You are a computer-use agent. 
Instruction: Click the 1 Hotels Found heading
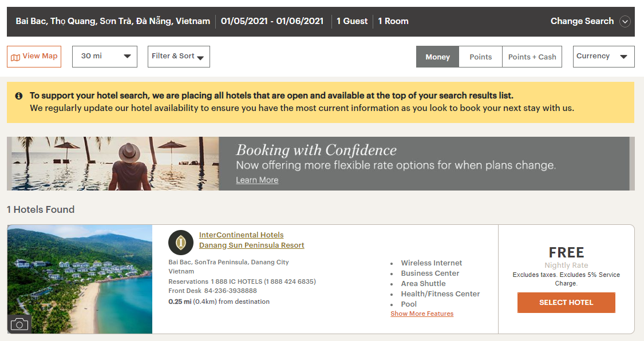[x=41, y=209]
